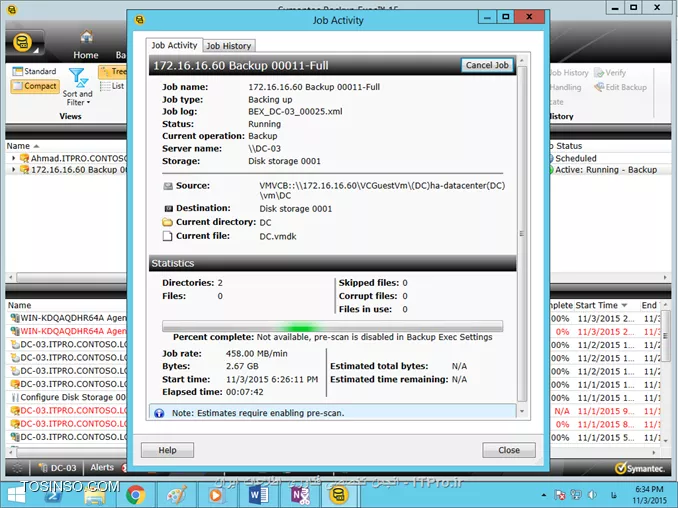This screenshot has width=678, height=508.
Task: Click the volume speaker tray icon
Action: [592, 495]
